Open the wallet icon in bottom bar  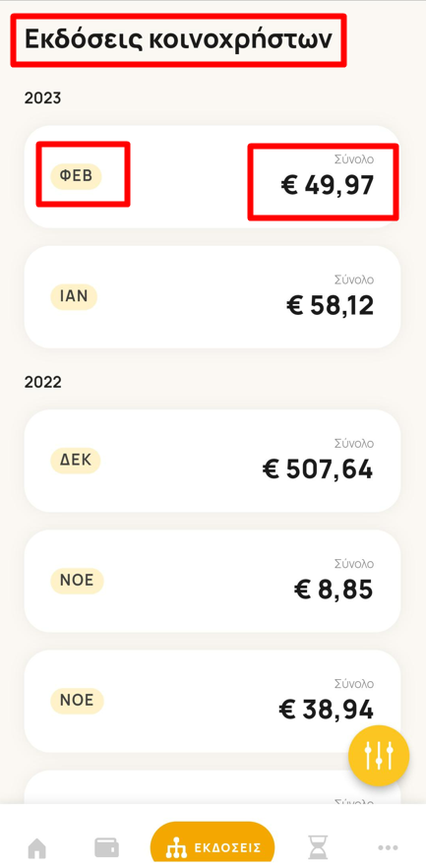(x=107, y=847)
